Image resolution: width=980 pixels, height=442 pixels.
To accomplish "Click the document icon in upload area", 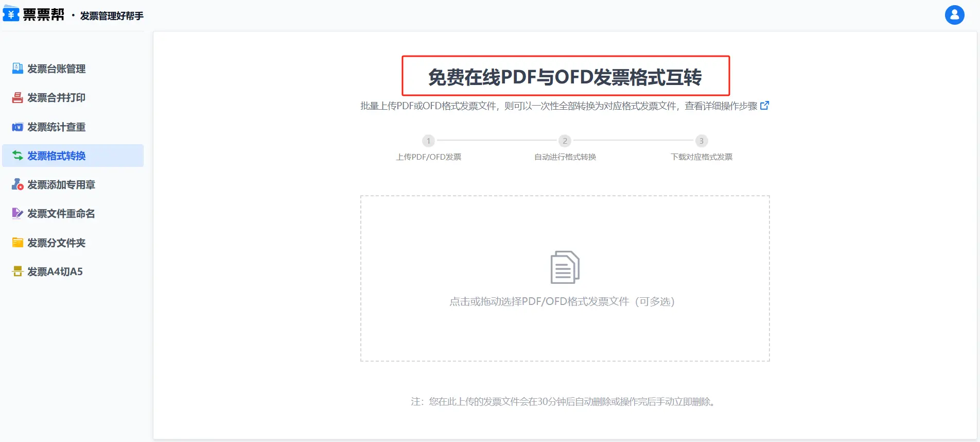I will tap(565, 267).
